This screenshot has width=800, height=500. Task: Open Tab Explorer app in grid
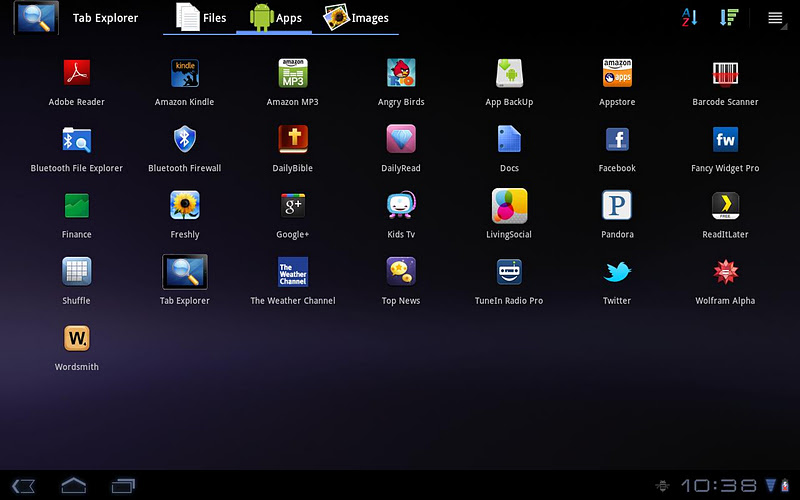point(185,272)
